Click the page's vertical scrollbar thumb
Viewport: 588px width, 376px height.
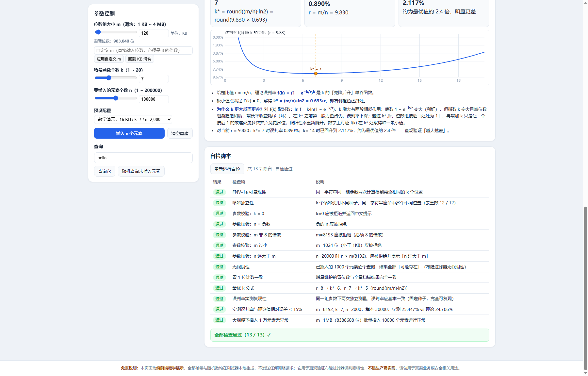[585, 288]
